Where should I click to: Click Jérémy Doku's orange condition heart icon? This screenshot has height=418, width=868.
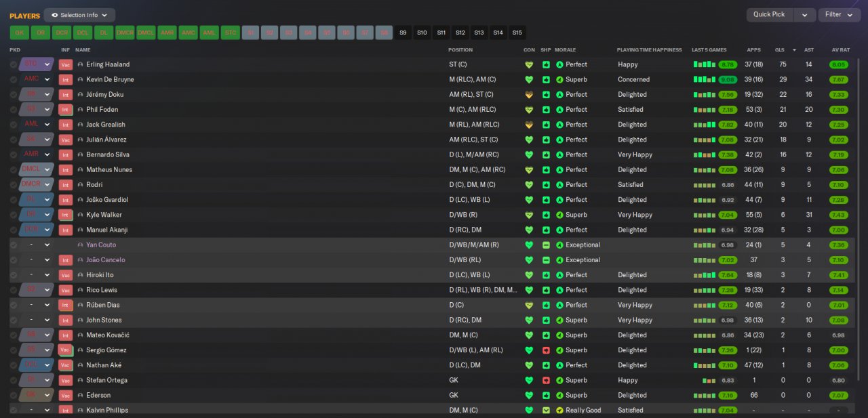(529, 95)
